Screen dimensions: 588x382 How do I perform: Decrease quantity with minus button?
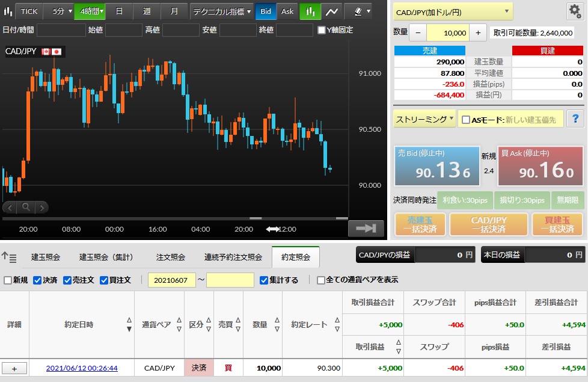coord(418,33)
